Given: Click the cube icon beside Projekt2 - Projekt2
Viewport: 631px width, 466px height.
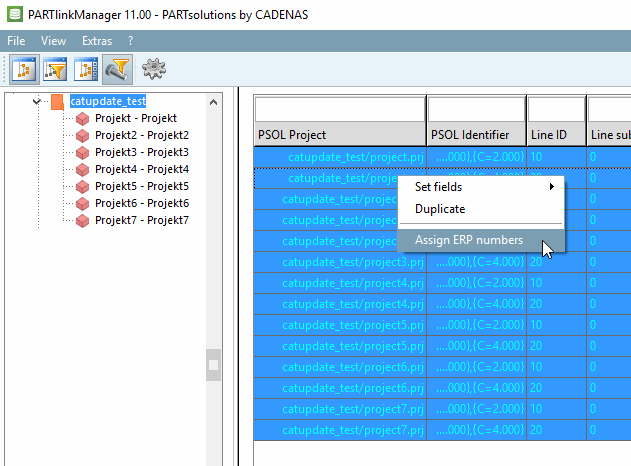Looking at the screenshot, I should click(x=82, y=136).
